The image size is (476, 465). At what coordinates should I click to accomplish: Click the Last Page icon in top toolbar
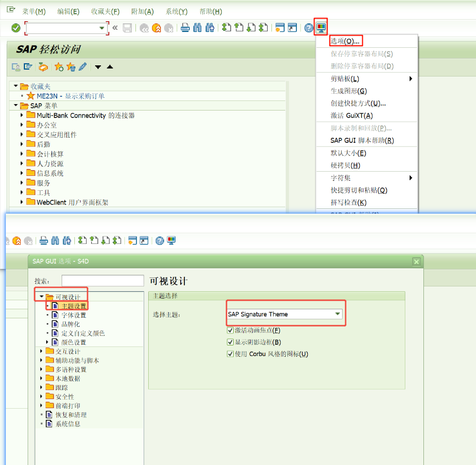(263, 28)
